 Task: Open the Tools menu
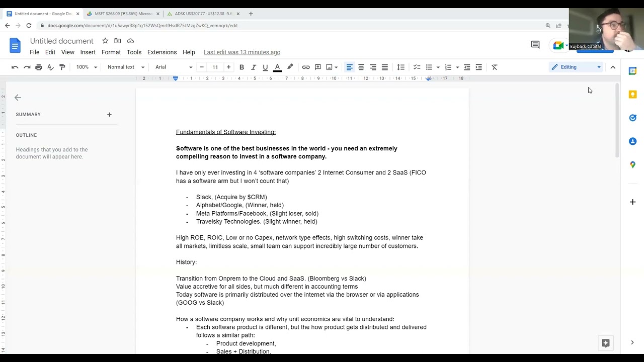coord(134,52)
